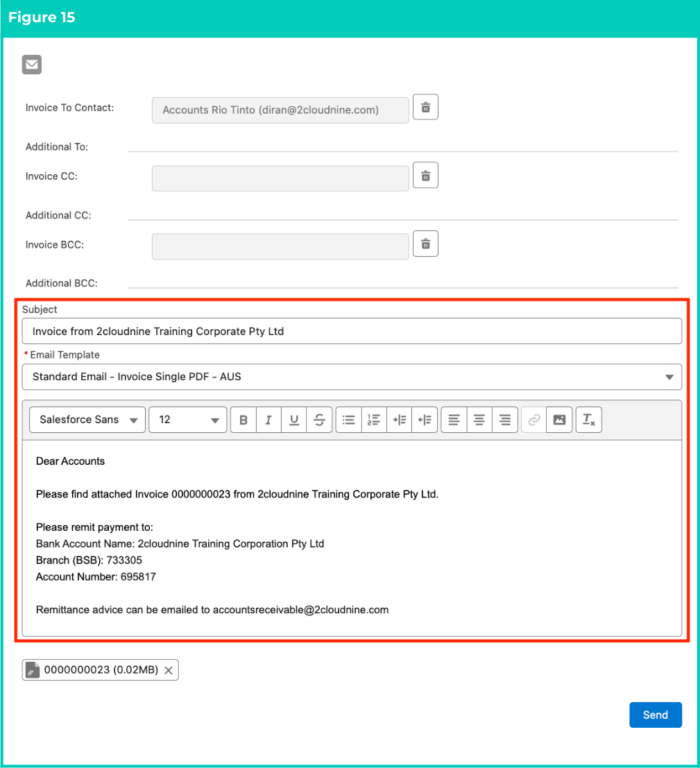
Task: Click trash icon beside Invoice BCC
Action: pyautogui.click(x=425, y=244)
